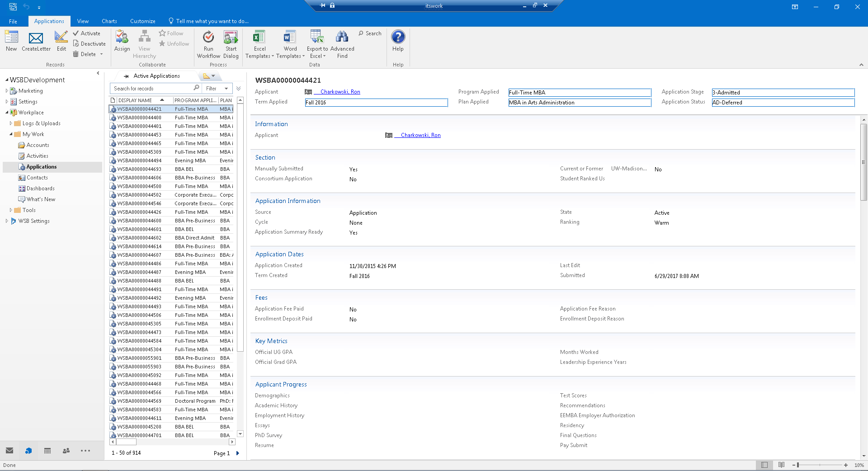Open the Filter dropdown
Image resolution: width=868 pixels, height=471 pixels.
coord(217,89)
